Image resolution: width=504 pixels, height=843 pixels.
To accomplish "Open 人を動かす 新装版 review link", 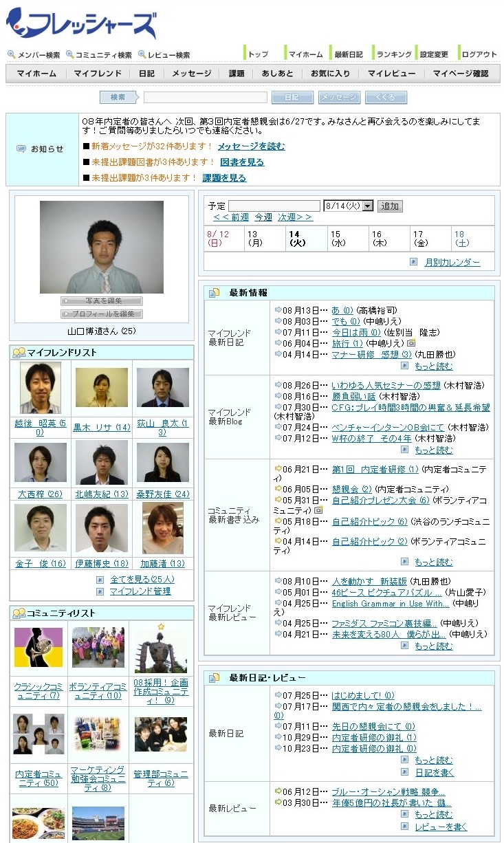I will tap(369, 581).
